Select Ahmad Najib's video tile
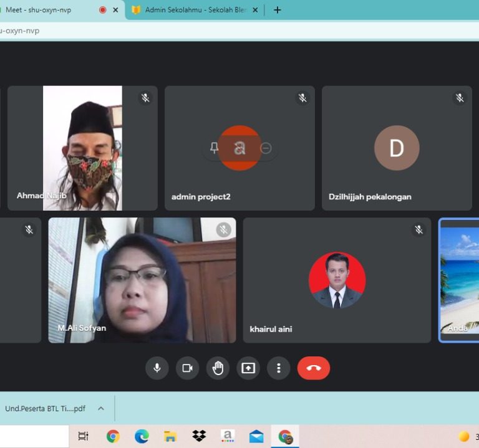Image resolution: width=479 pixels, height=448 pixels. click(82, 148)
